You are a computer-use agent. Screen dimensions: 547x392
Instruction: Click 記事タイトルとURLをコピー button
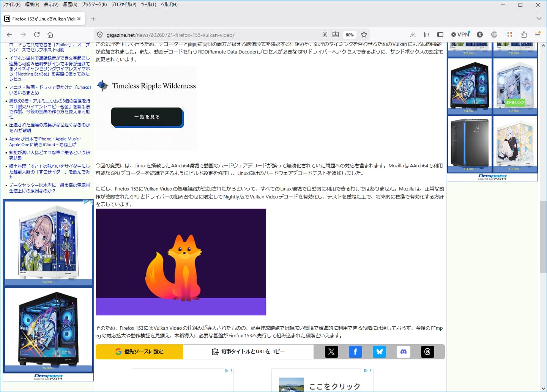[x=248, y=352]
